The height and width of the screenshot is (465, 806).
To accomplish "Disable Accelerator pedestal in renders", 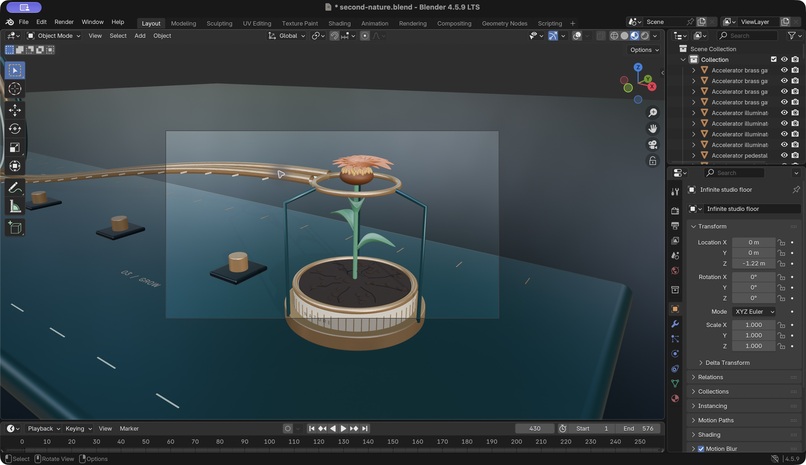I will click(x=795, y=155).
